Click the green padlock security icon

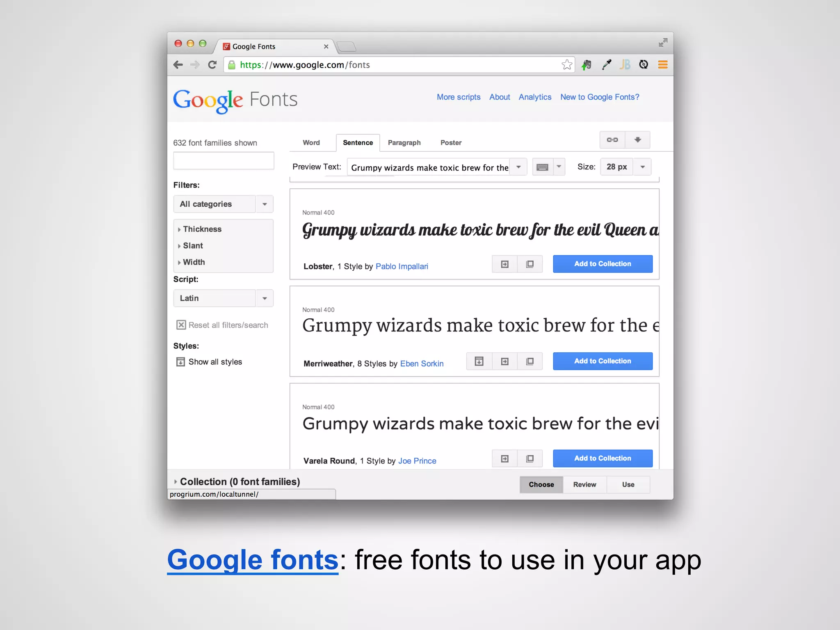232,65
